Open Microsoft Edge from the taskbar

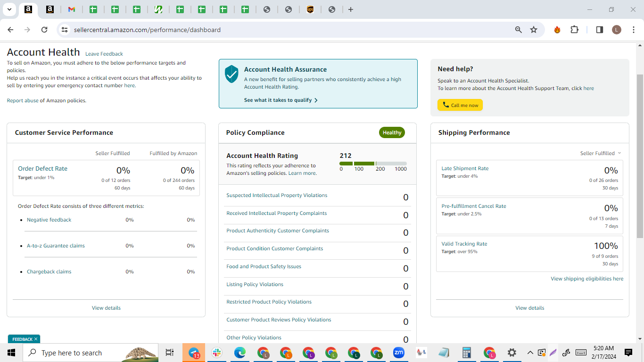pyautogui.click(x=240, y=353)
